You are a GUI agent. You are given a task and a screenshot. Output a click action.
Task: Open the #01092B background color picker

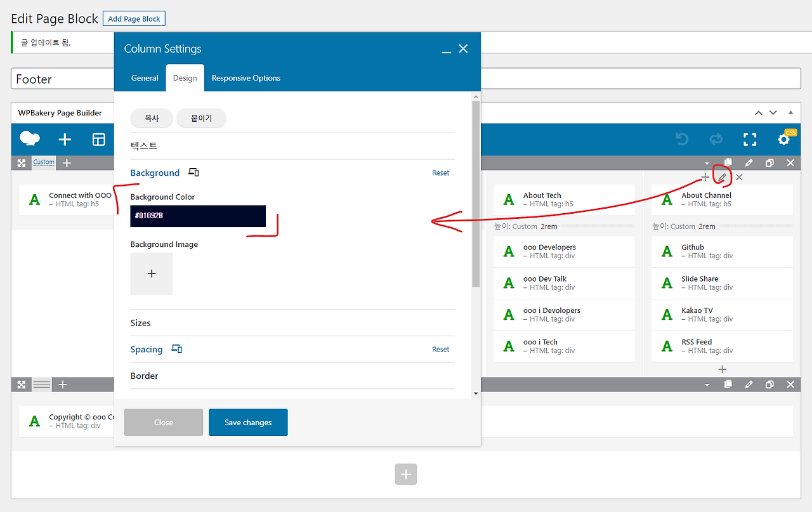point(198,216)
